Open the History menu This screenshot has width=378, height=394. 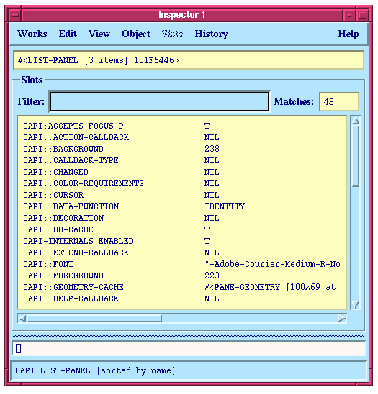coord(211,34)
